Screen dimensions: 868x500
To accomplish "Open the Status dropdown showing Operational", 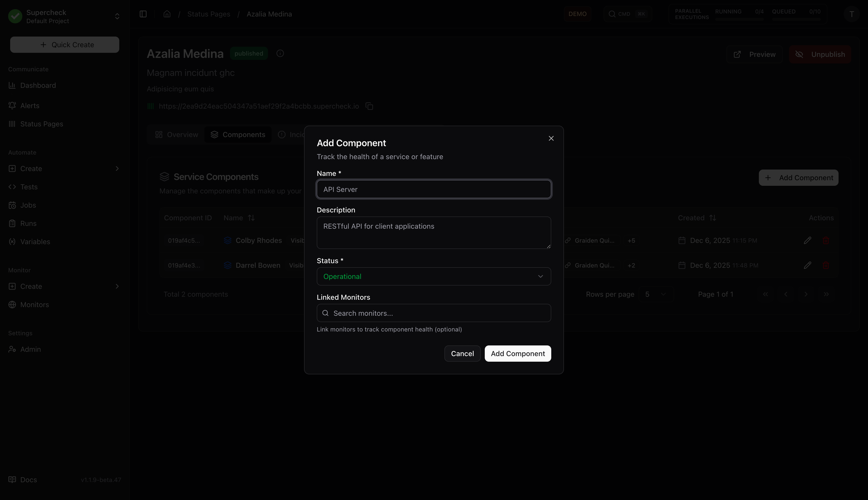I will pyautogui.click(x=433, y=276).
